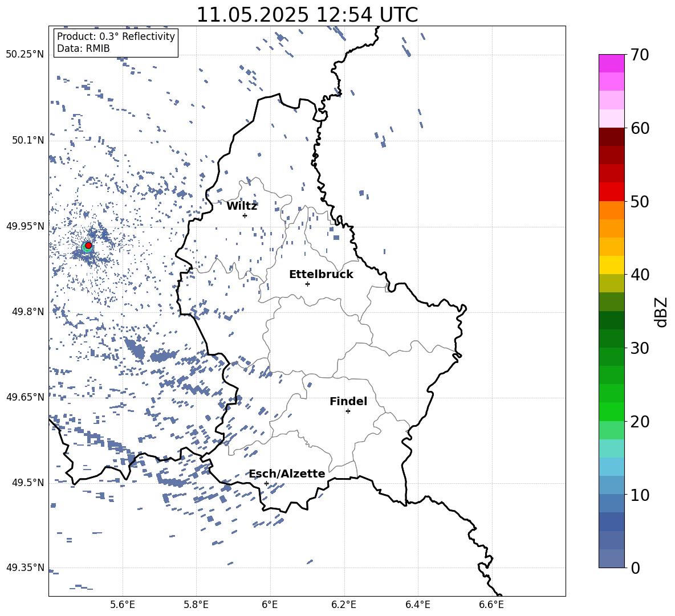Click the 49.5°N latitude label
This screenshot has width=675, height=616.
pyautogui.click(x=28, y=483)
